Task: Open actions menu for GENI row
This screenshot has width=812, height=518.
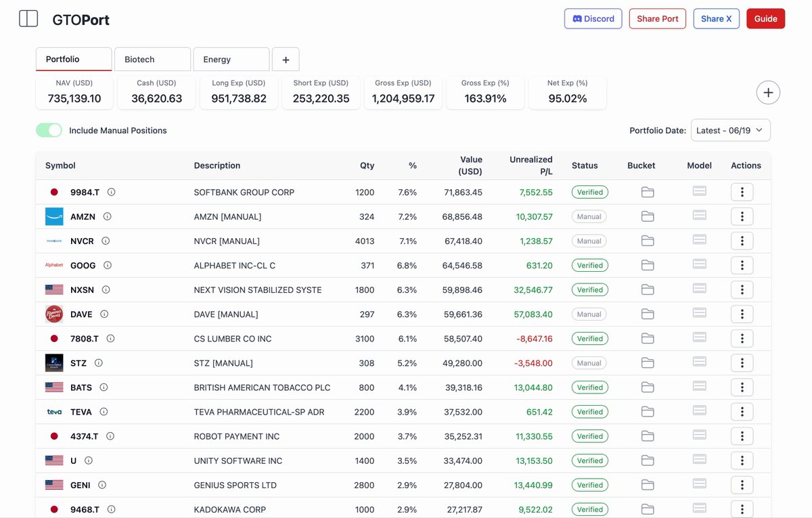Action: point(742,485)
